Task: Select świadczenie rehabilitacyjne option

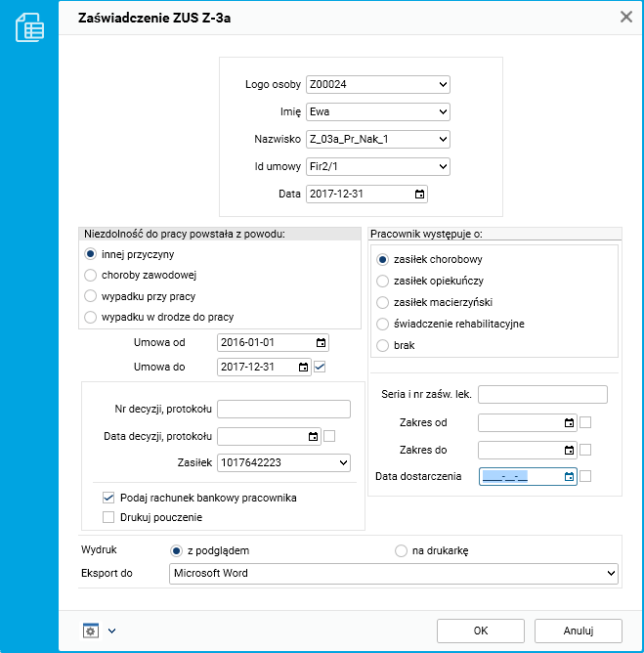Action: coord(382,324)
